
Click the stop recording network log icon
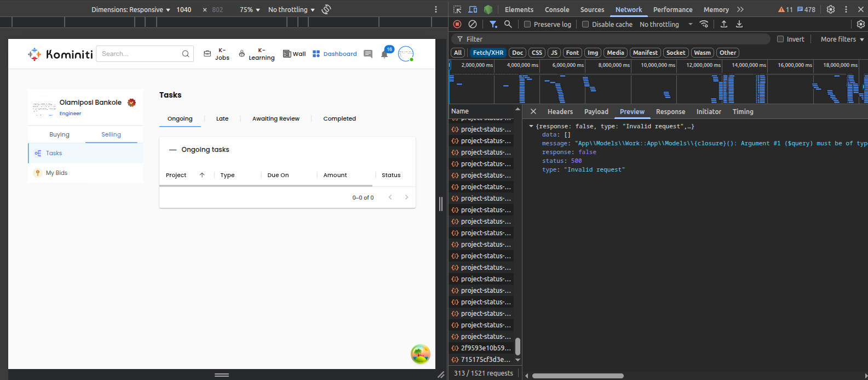[457, 24]
